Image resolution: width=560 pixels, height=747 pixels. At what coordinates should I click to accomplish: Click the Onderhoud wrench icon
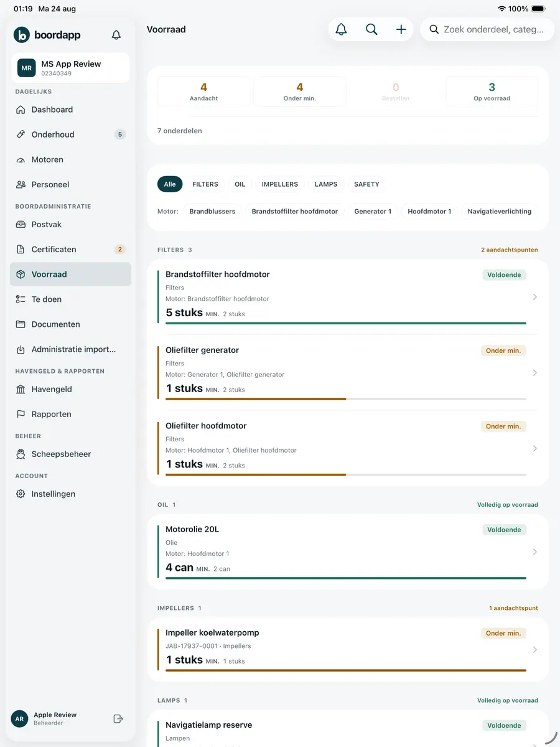[21, 134]
